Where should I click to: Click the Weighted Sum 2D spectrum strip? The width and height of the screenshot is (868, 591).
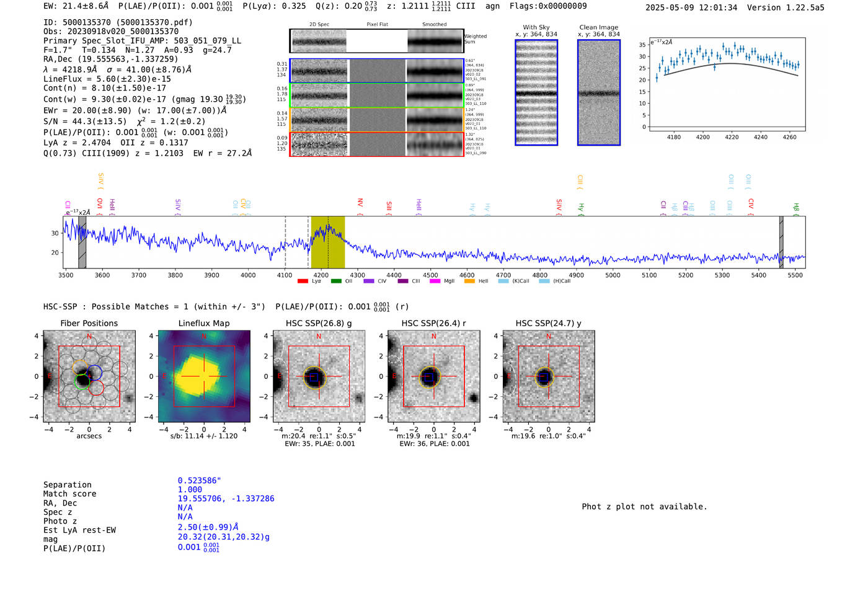[x=377, y=41]
